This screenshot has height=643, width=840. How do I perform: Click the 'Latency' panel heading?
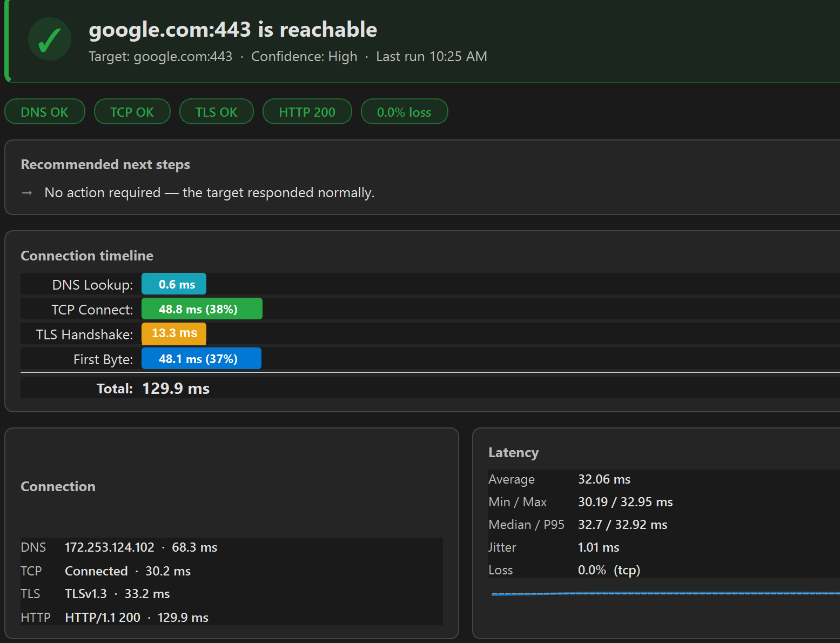(x=514, y=452)
